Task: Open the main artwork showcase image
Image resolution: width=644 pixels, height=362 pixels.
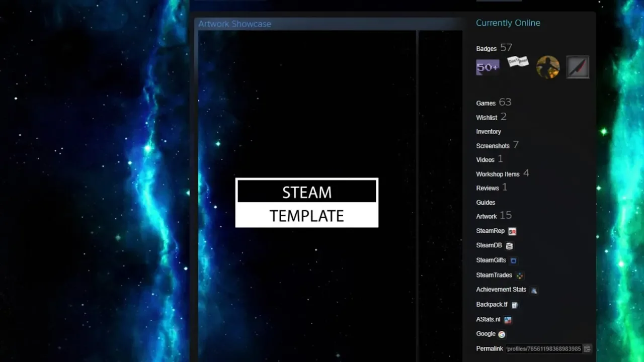Action: (x=307, y=195)
